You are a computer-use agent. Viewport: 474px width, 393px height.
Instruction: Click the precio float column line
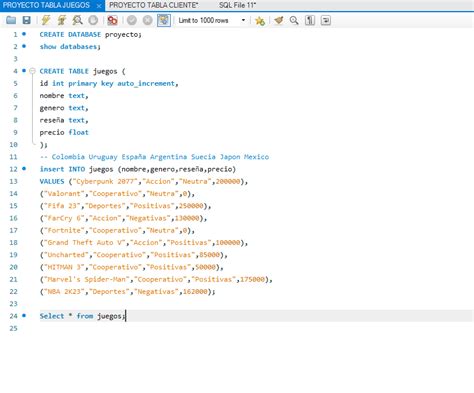click(x=64, y=132)
